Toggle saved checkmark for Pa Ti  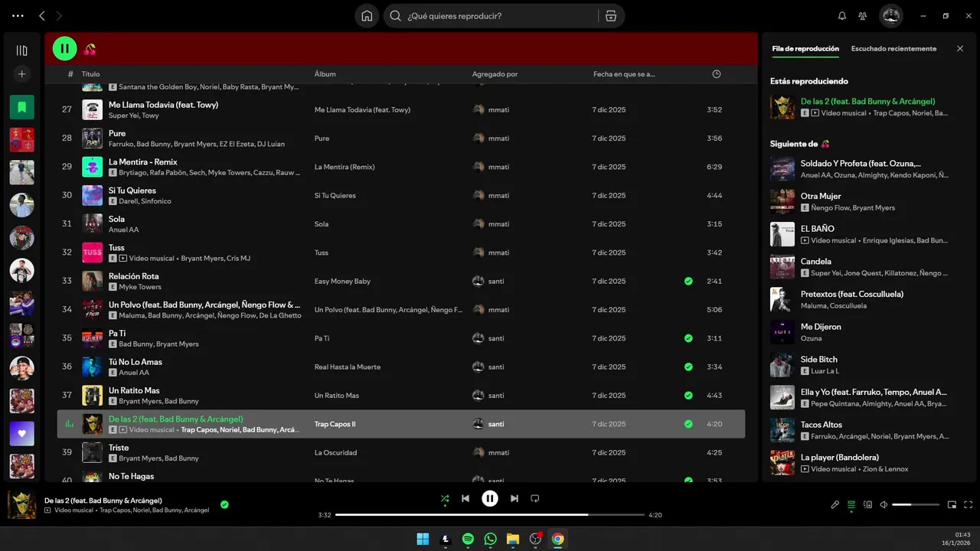[x=688, y=338]
